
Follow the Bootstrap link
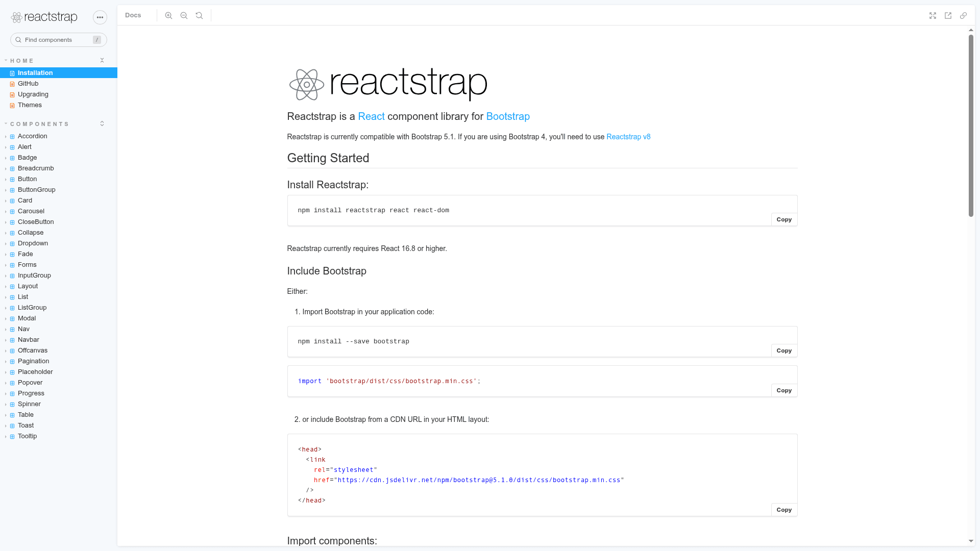coord(508,116)
